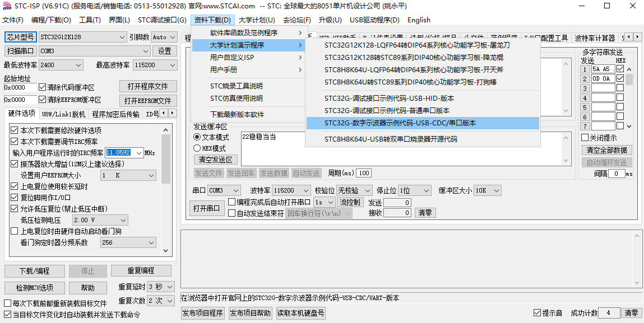Check 编程完成后自动打开串口
This screenshot has height=323, width=644.
(x=231, y=202)
